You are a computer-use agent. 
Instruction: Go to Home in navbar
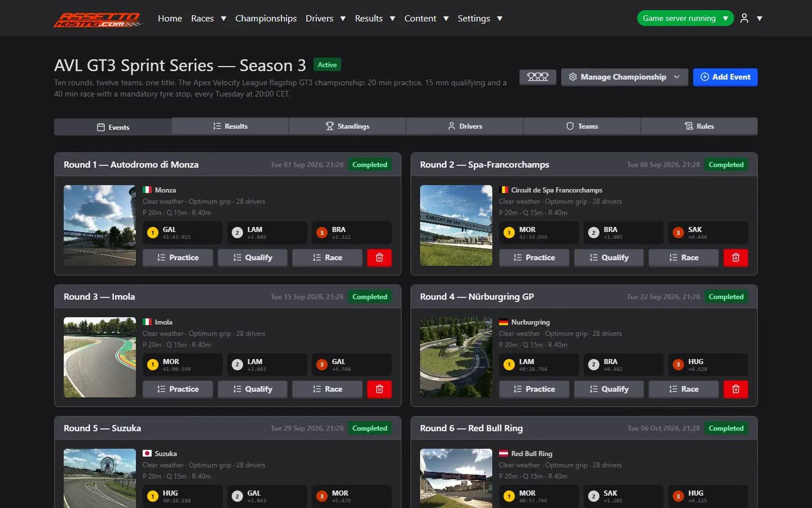tap(170, 18)
